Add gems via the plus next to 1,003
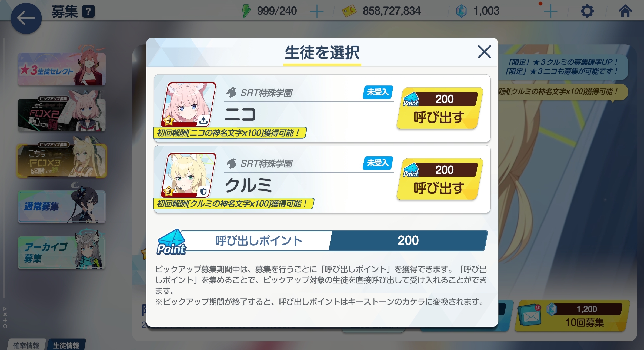The width and height of the screenshot is (644, 350). click(550, 11)
